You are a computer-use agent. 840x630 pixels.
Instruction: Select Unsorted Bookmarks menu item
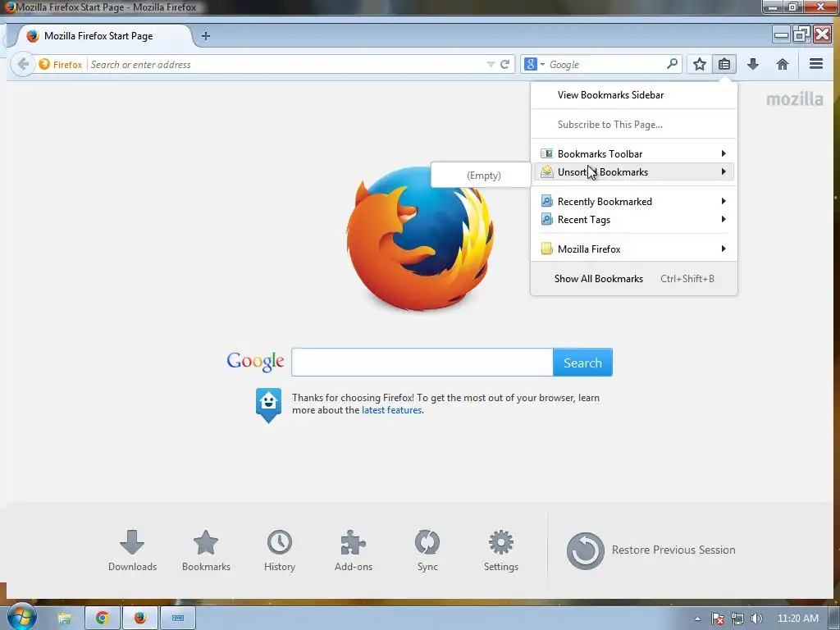click(634, 172)
